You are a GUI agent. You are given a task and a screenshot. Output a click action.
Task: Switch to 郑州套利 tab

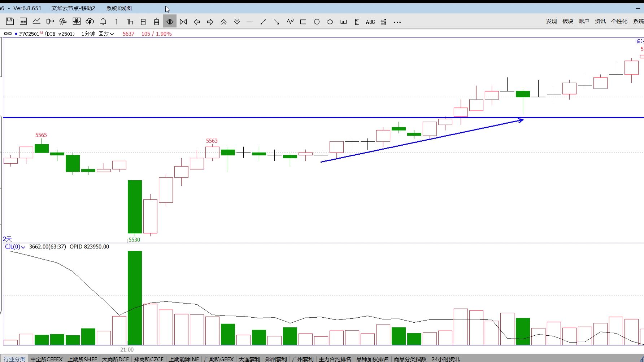276,359
